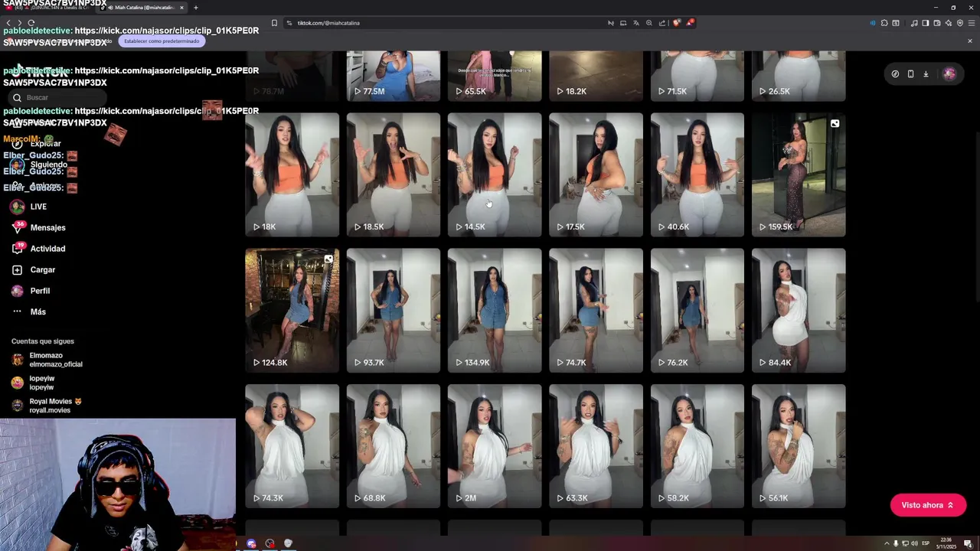Viewport: 980px width, 551px height.
Task: Click the translate page icon in address bar
Action: [x=635, y=23]
